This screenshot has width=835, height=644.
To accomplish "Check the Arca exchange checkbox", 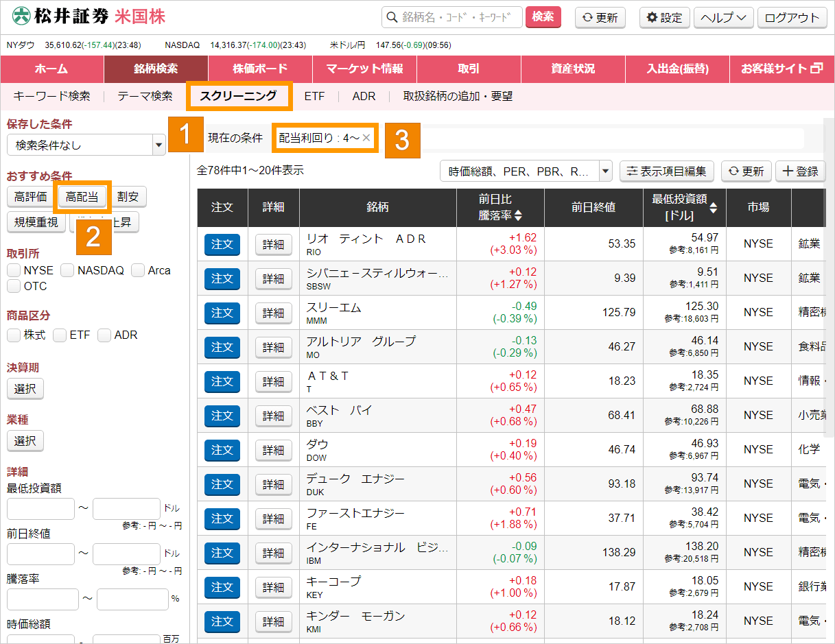I will pos(138,270).
